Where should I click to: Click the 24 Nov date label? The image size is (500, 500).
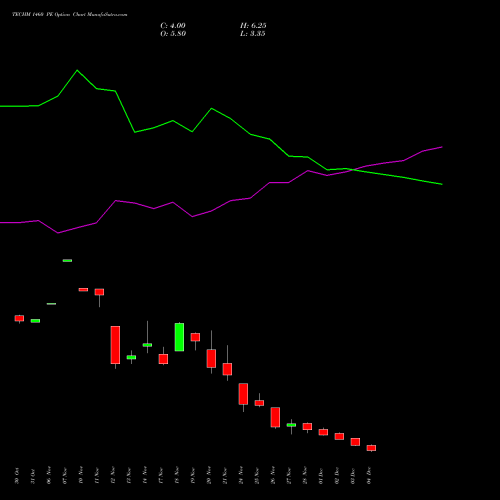(241, 475)
